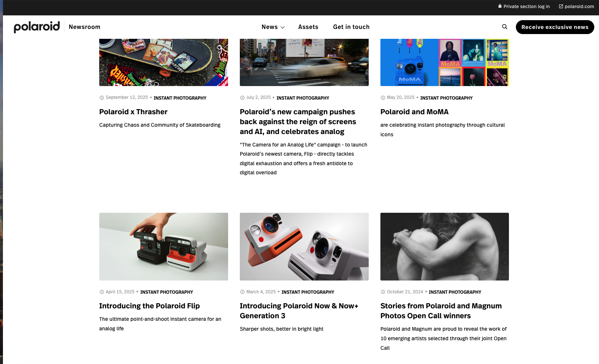The width and height of the screenshot is (599, 364).
Task: Expand the News dropdown chevron
Action: [x=283, y=27]
